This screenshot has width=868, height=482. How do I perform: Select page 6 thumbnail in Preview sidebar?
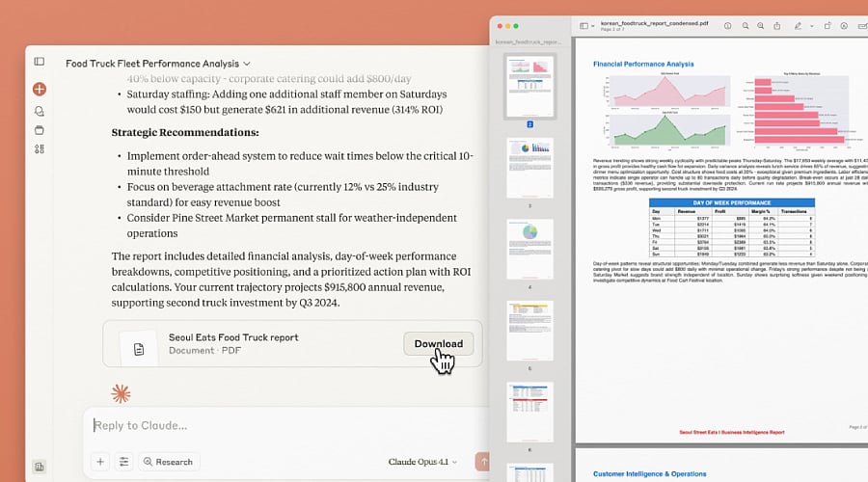point(529,412)
